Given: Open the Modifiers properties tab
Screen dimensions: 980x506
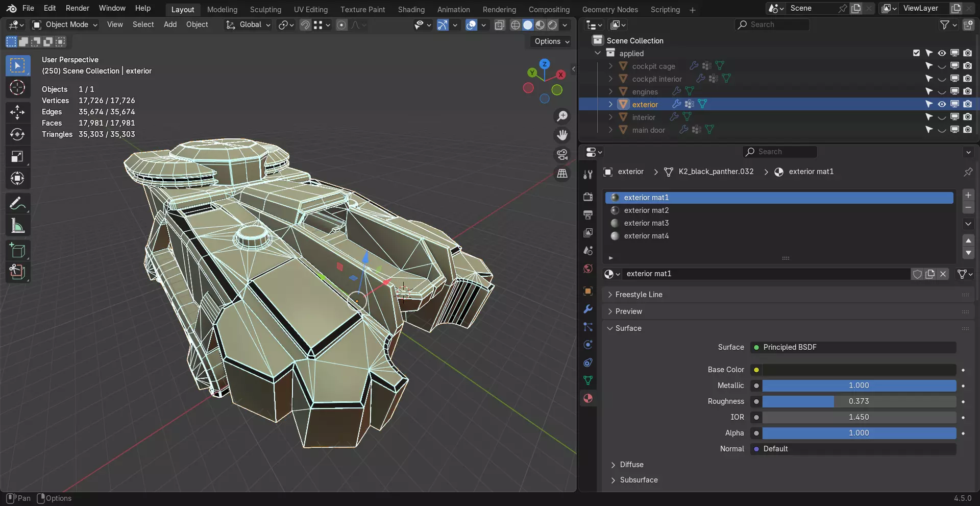Looking at the screenshot, I should 588,309.
